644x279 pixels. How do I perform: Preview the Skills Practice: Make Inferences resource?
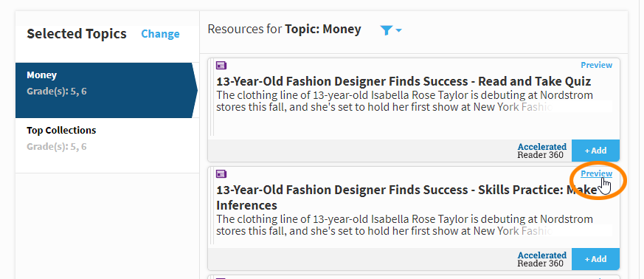tap(596, 173)
